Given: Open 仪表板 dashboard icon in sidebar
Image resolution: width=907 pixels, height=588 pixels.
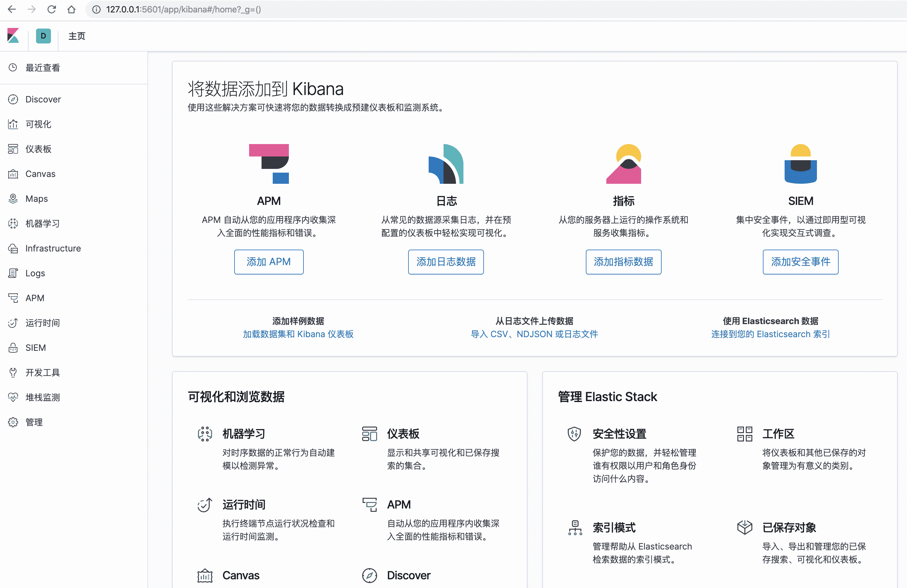Looking at the screenshot, I should tap(13, 149).
